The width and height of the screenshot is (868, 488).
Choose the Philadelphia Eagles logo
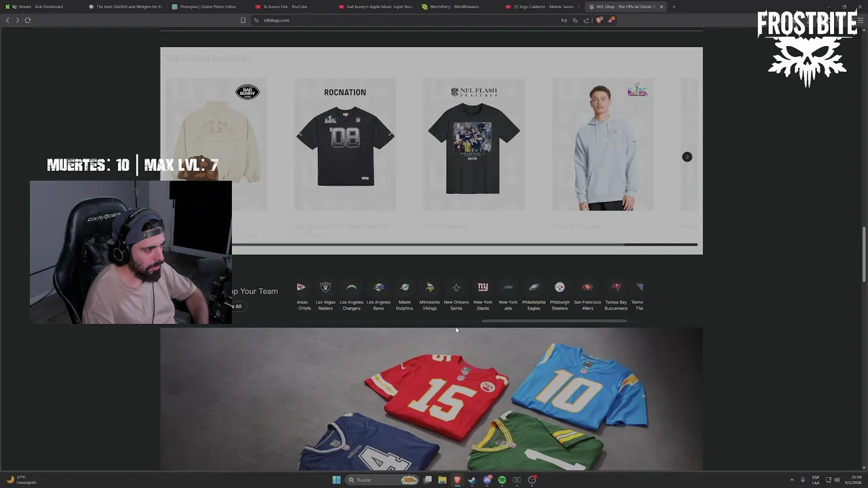point(534,287)
